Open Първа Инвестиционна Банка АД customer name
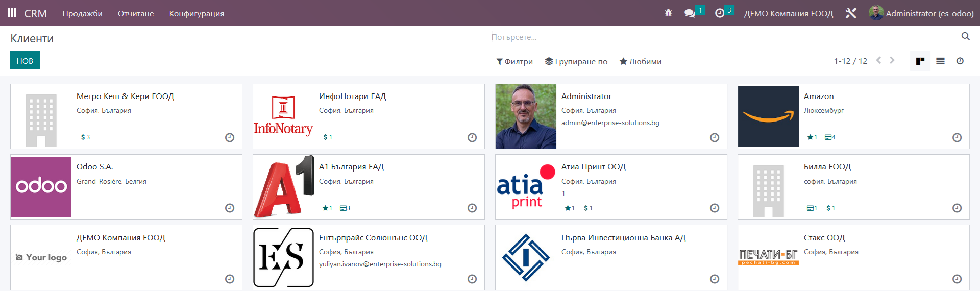Image resolution: width=980 pixels, height=291 pixels. tap(623, 238)
